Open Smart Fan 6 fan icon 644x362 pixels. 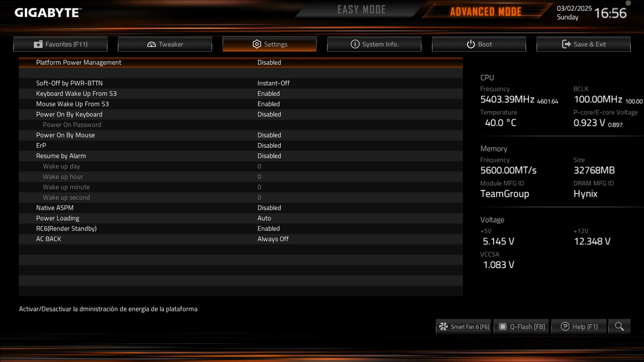pos(443,326)
